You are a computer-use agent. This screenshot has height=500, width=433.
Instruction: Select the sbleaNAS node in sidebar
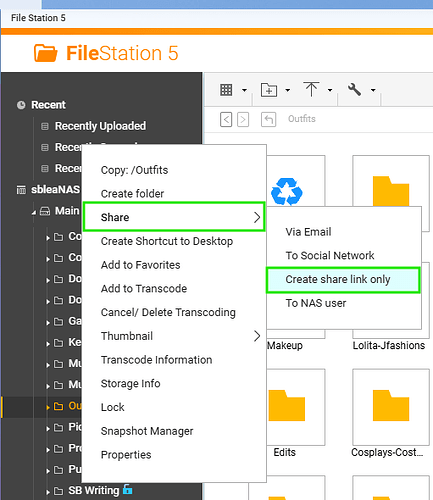(56, 189)
